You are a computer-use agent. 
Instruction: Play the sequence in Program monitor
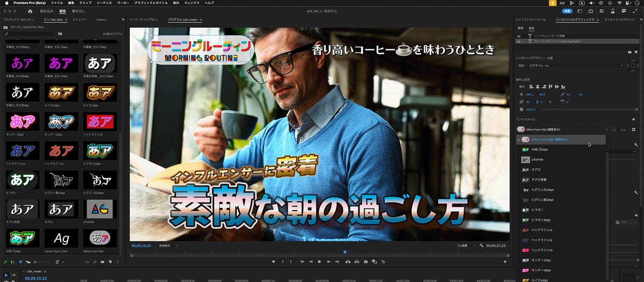(x=319, y=262)
